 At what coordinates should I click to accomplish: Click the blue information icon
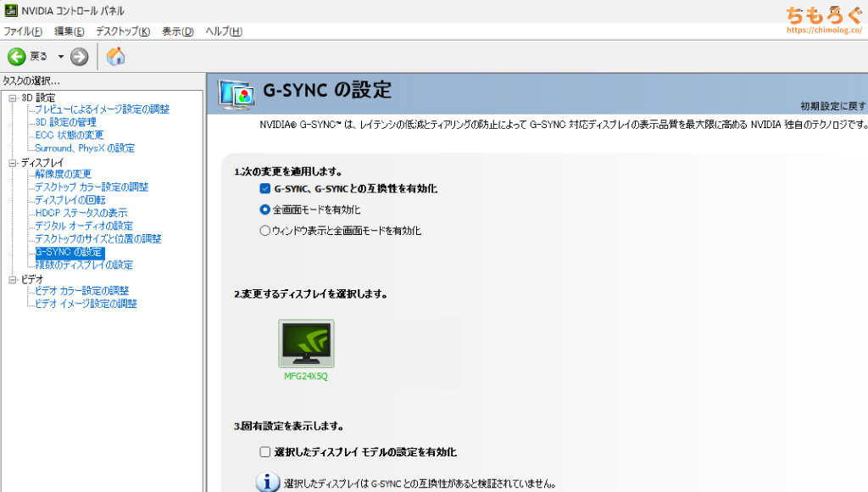[x=267, y=482]
